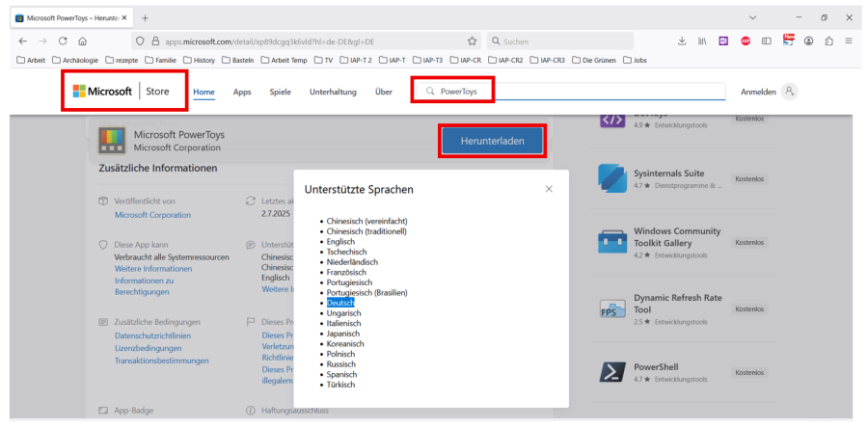This screenshot has height=428, width=868.
Task: Toggle the sidebar view icon
Action: pos(766,40)
